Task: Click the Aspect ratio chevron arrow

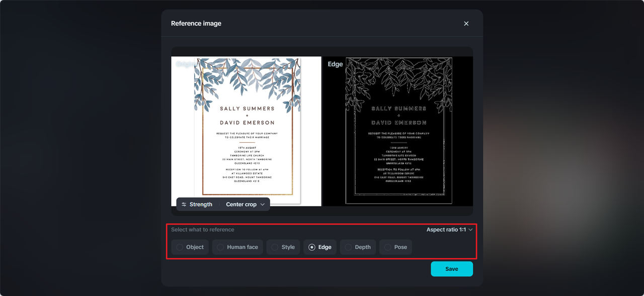Action: click(x=470, y=230)
